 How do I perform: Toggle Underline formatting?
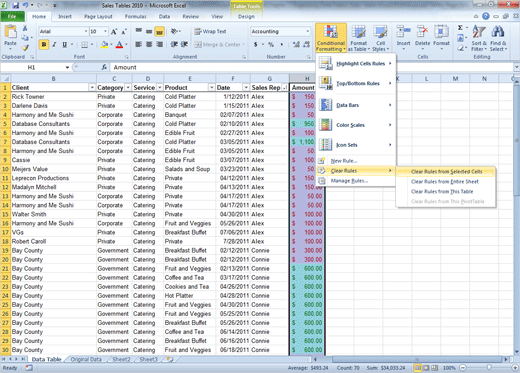64,44
